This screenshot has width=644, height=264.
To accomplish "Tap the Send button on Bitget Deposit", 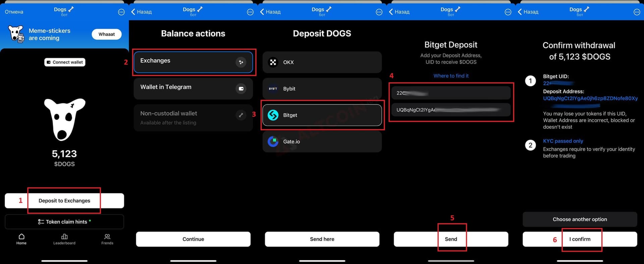I will [451, 239].
